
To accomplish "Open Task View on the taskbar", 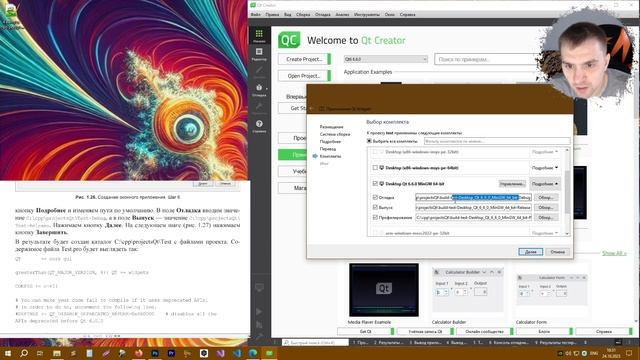I will (x=40, y=353).
